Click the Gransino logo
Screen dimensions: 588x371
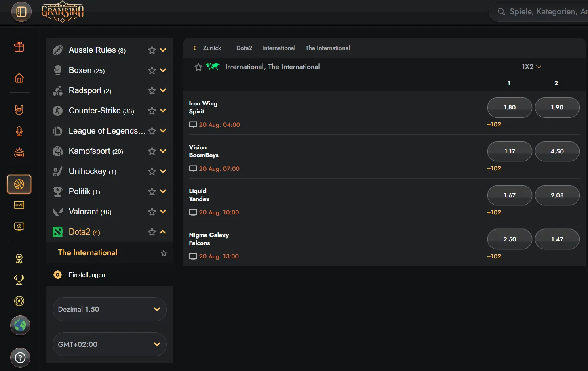[x=63, y=12]
